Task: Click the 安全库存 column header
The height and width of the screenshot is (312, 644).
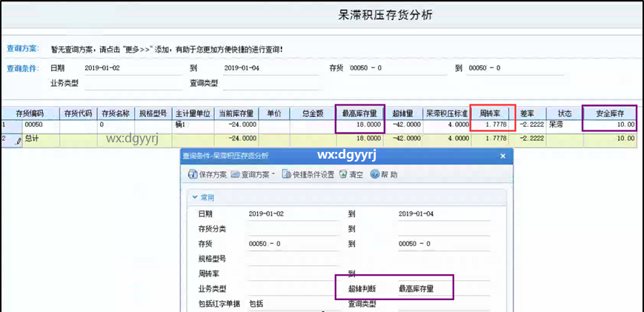Action: [x=609, y=113]
